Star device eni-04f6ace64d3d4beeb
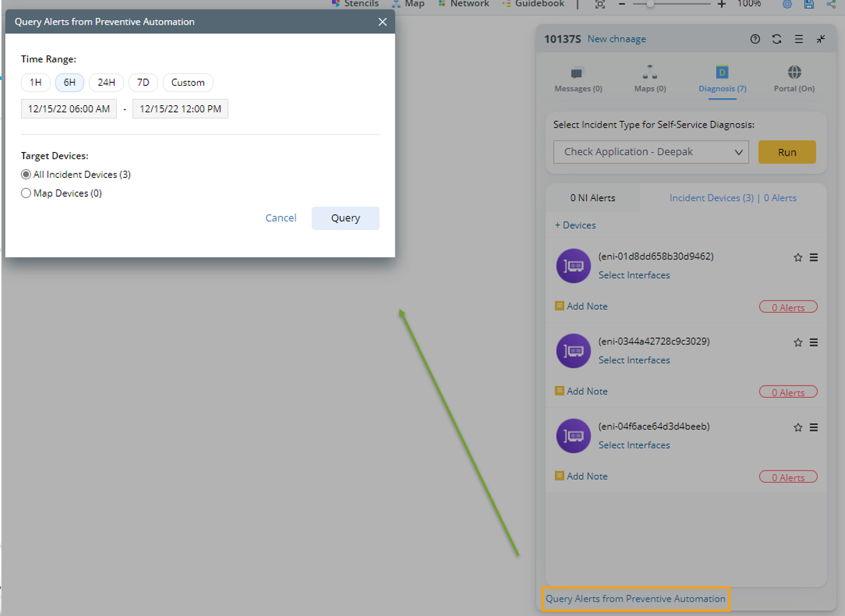This screenshot has width=845, height=616. pyautogui.click(x=798, y=428)
